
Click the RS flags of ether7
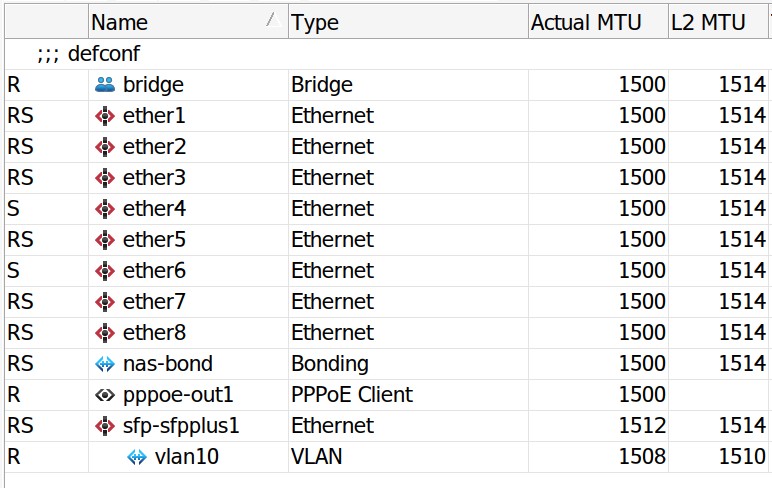pyautogui.click(x=20, y=302)
